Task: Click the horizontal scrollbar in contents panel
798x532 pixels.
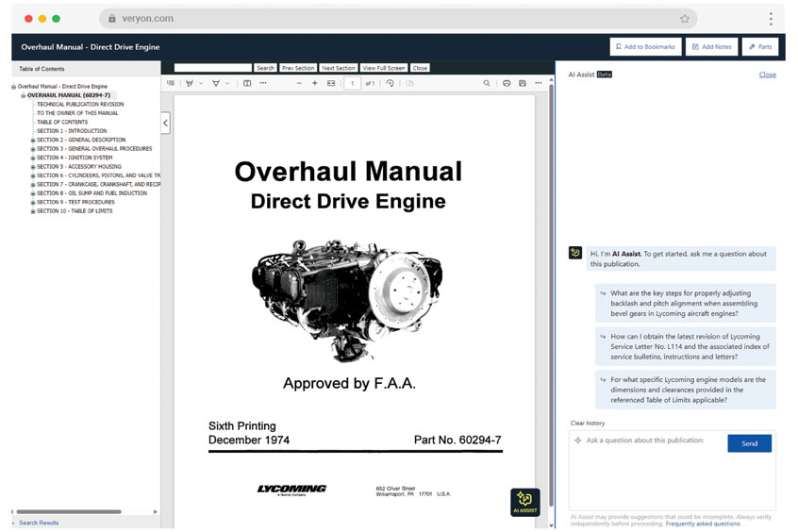Action: tap(68, 511)
